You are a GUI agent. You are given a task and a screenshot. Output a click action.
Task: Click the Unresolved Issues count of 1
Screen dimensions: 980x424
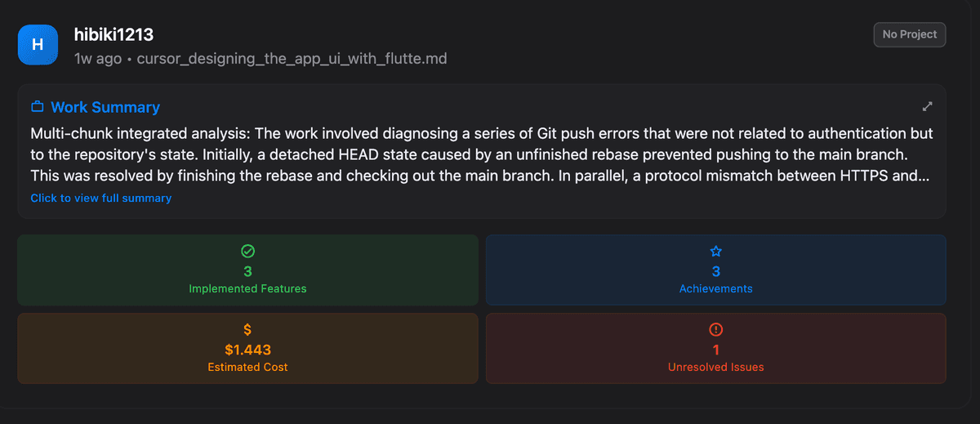[716, 350]
